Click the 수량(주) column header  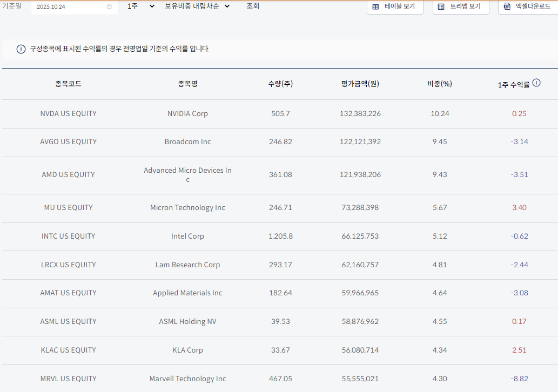tap(280, 84)
